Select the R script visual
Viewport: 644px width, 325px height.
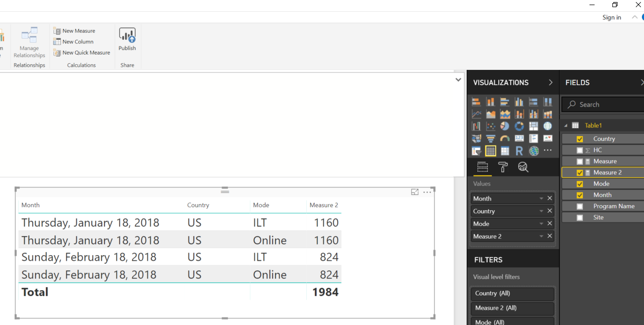coord(519,151)
